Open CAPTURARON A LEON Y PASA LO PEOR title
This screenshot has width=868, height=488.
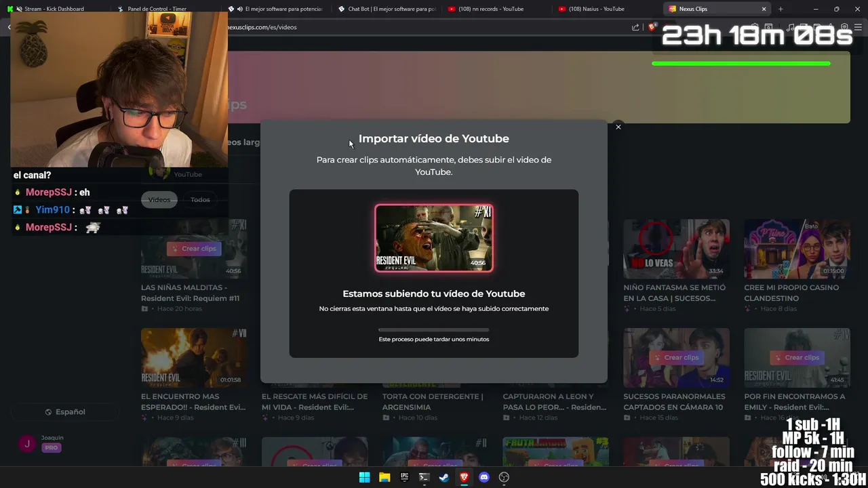click(x=555, y=402)
